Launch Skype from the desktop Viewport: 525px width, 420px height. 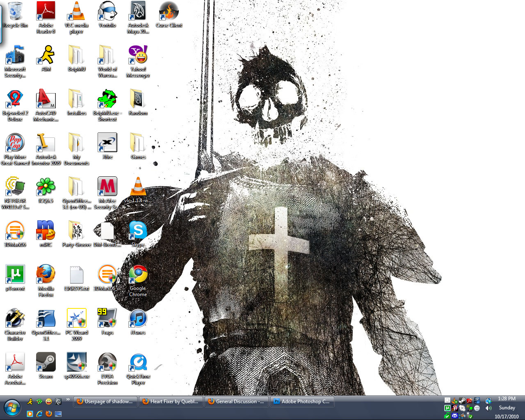coord(138,231)
